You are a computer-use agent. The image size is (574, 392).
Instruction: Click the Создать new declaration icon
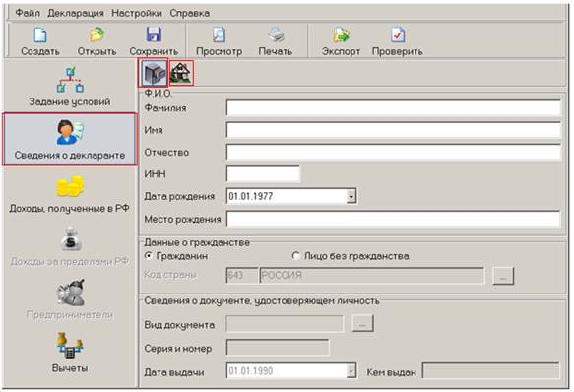[x=40, y=35]
